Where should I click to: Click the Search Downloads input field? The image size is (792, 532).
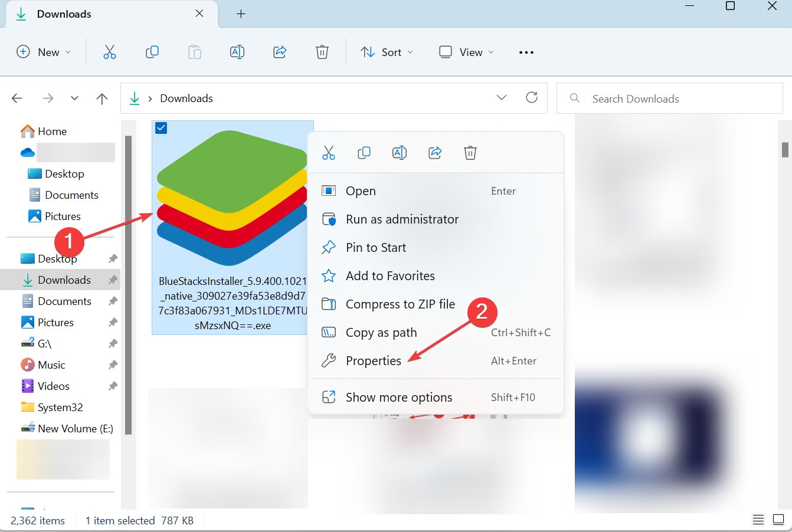(670, 98)
